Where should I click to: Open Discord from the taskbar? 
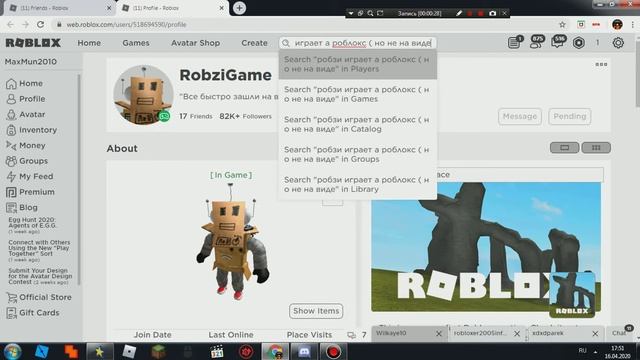(x=304, y=351)
